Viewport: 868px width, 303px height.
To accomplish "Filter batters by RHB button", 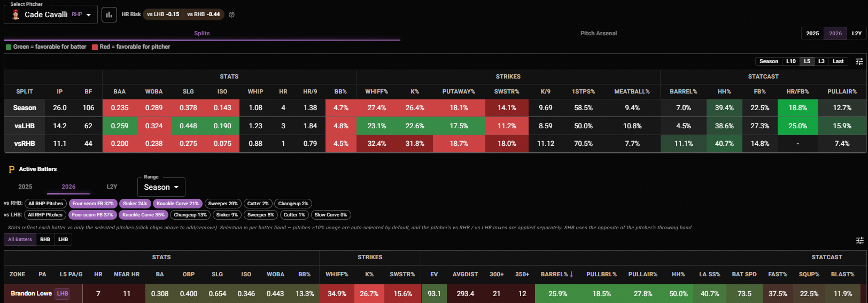I will click(45, 239).
